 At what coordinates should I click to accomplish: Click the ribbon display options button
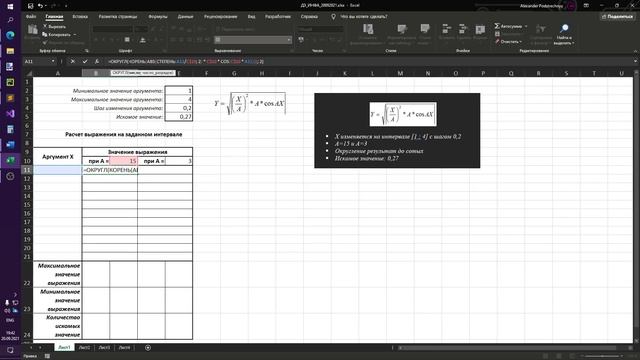pos(586,6)
